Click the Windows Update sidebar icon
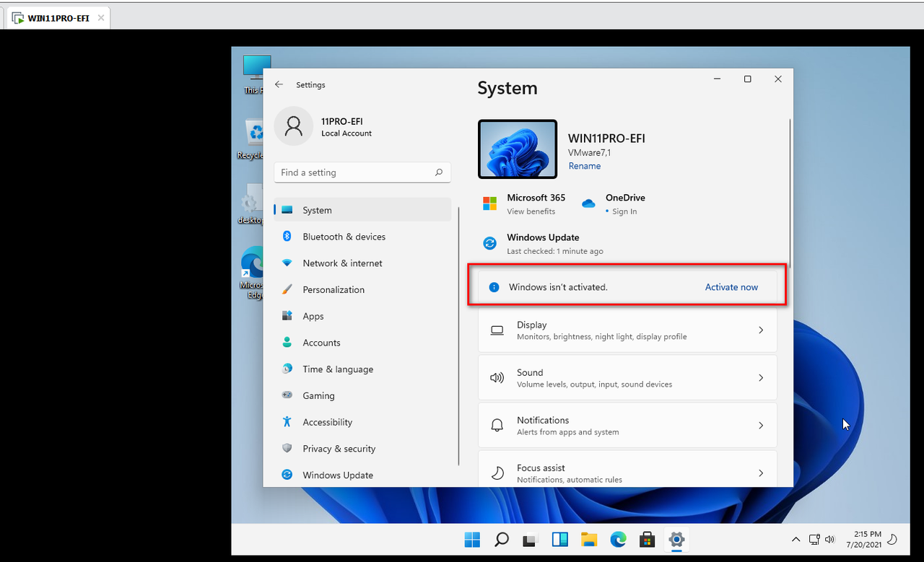This screenshot has height=562, width=924. pyautogui.click(x=287, y=475)
